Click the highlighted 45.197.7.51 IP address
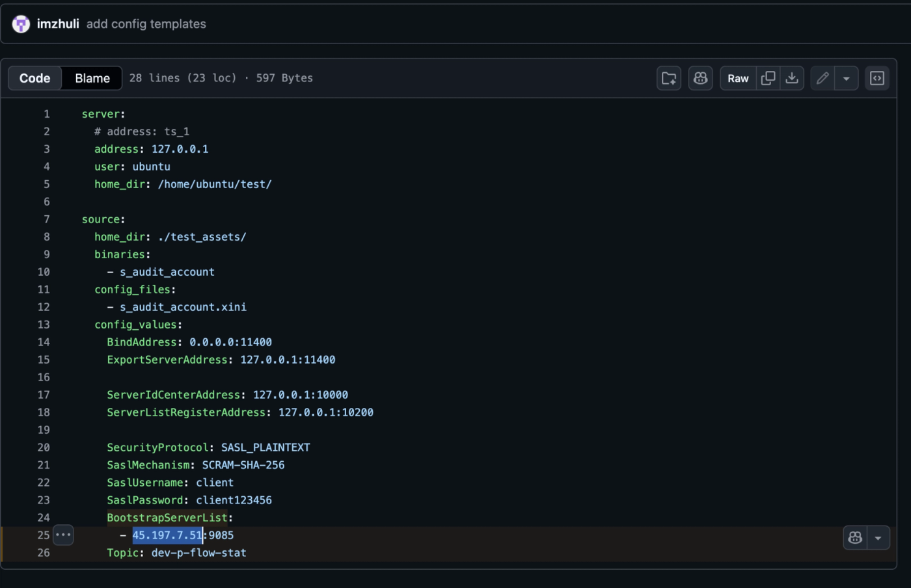The image size is (911, 588). click(168, 535)
